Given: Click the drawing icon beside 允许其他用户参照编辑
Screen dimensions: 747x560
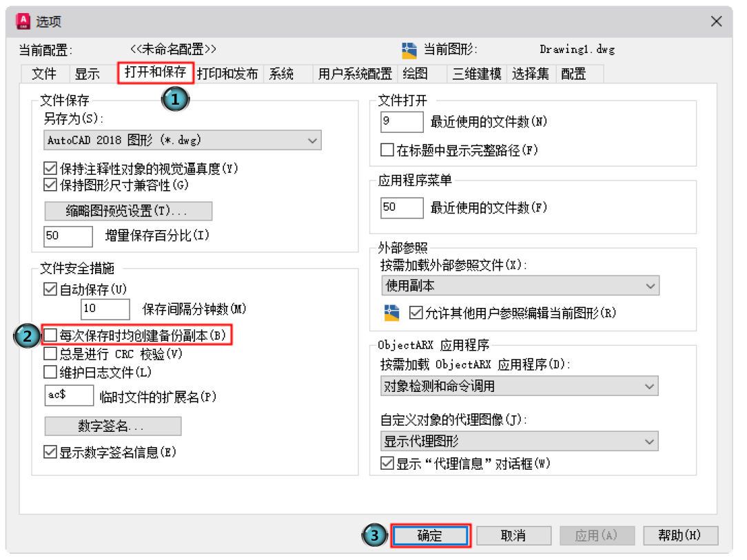Looking at the screenshot, I should tap(391, 312).
